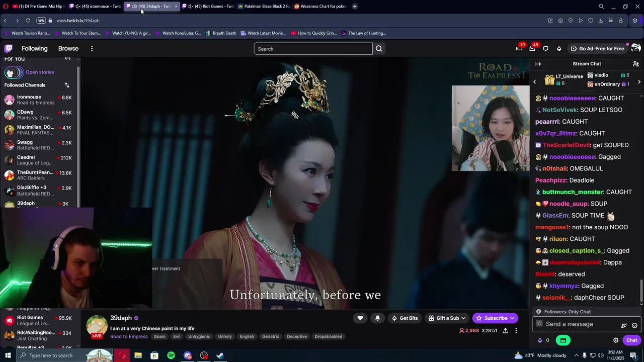Image resolution: width=644 pixels, height=362 pixels.
Task: Go to Following page
Action: 34,49
